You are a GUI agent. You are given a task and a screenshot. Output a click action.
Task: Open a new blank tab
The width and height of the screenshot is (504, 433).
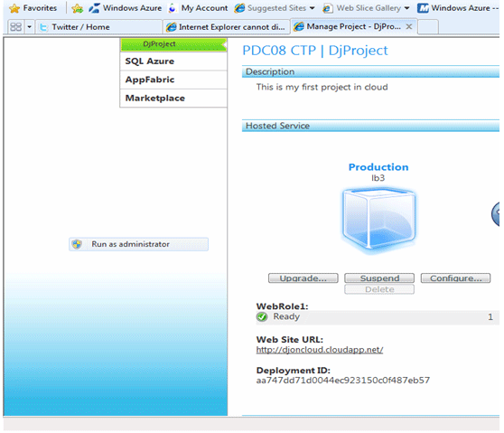point(428,27)
